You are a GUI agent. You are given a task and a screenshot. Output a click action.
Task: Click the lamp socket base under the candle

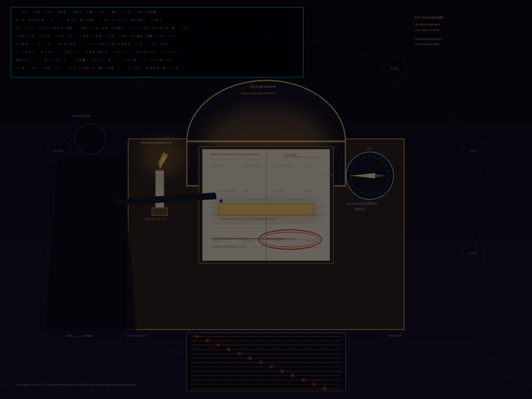160,211
